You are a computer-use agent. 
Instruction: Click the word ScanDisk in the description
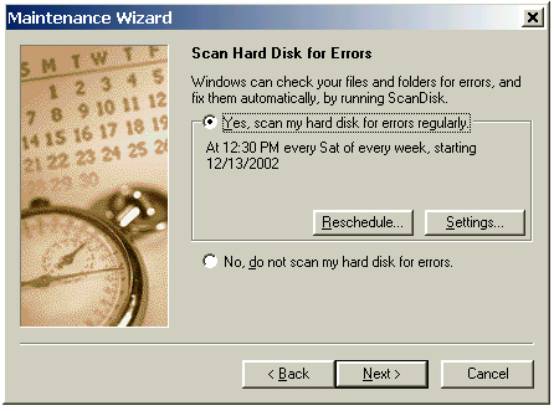(418, 98)
